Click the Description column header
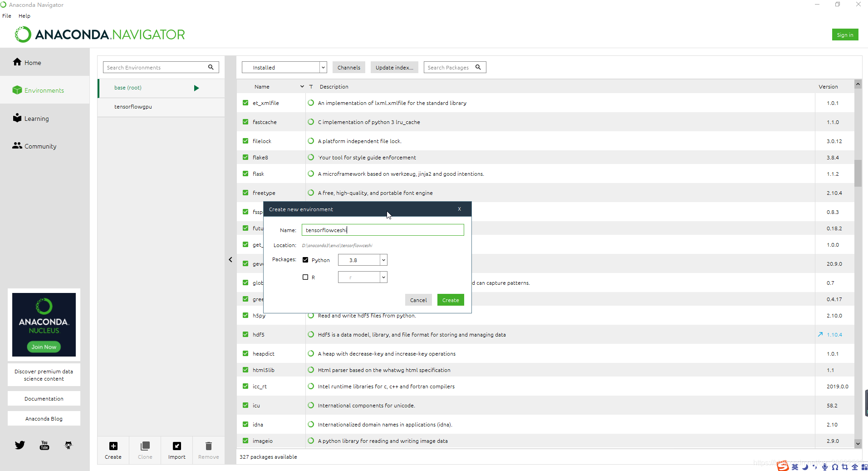The width and height of the screenshot is (868, 471). point(334,87)
